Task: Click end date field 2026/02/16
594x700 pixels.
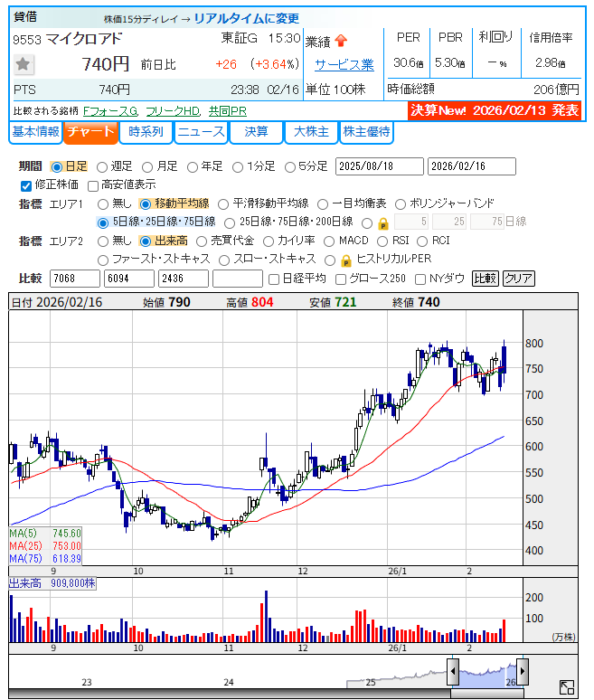Action: [472, 166]
